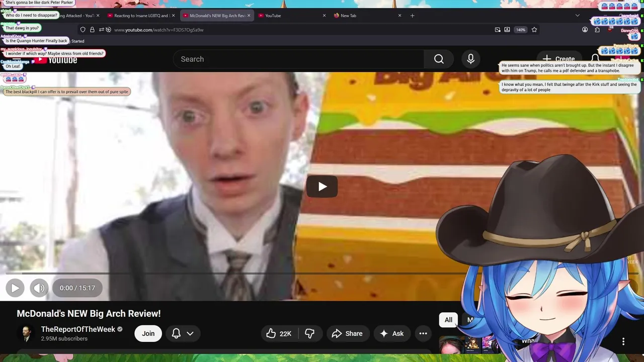Open TheReportOfTheWeek channel avatar
The image size is (644, 362).
(x=26, y=333)
